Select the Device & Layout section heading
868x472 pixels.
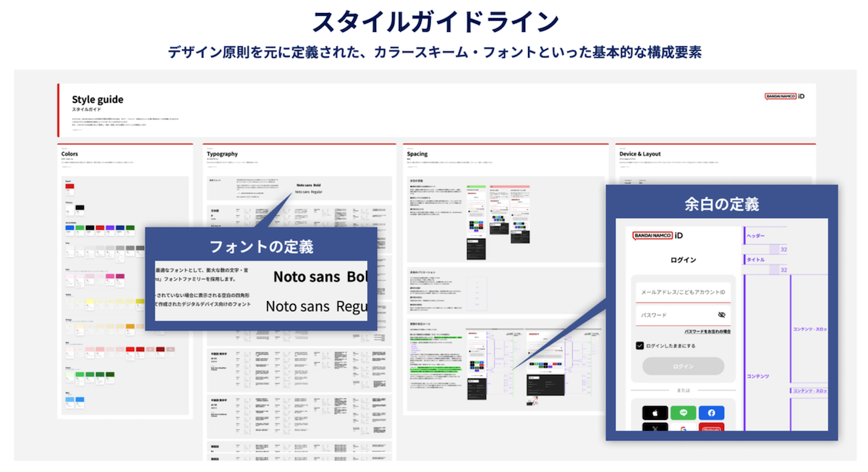640,154
